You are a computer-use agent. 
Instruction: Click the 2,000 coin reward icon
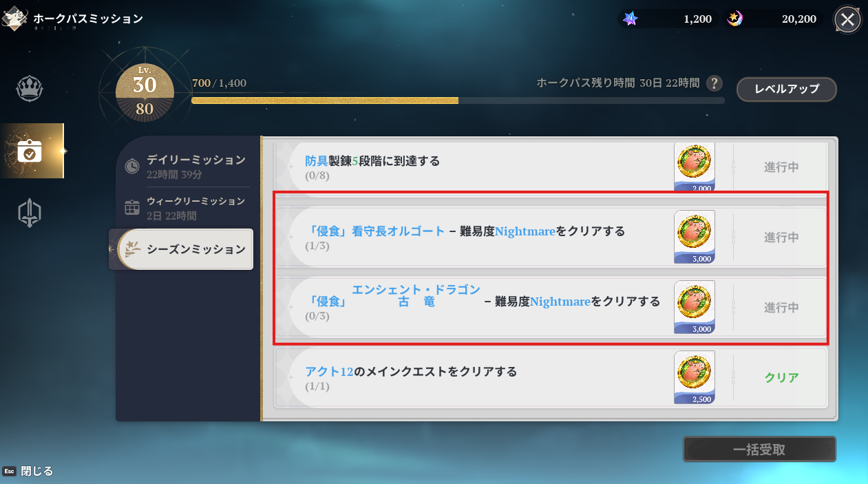click(x=694, y=167)
